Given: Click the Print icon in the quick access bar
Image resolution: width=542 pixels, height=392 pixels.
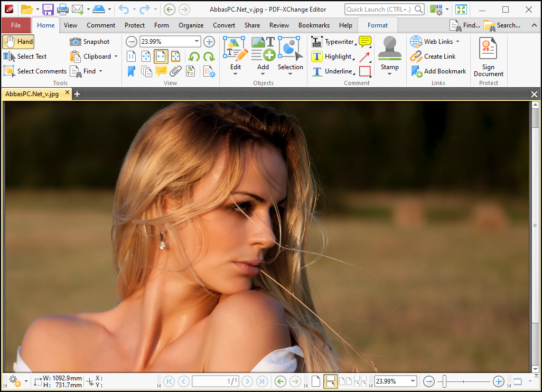Looking at the screenshot, I should tap(62, 10).
